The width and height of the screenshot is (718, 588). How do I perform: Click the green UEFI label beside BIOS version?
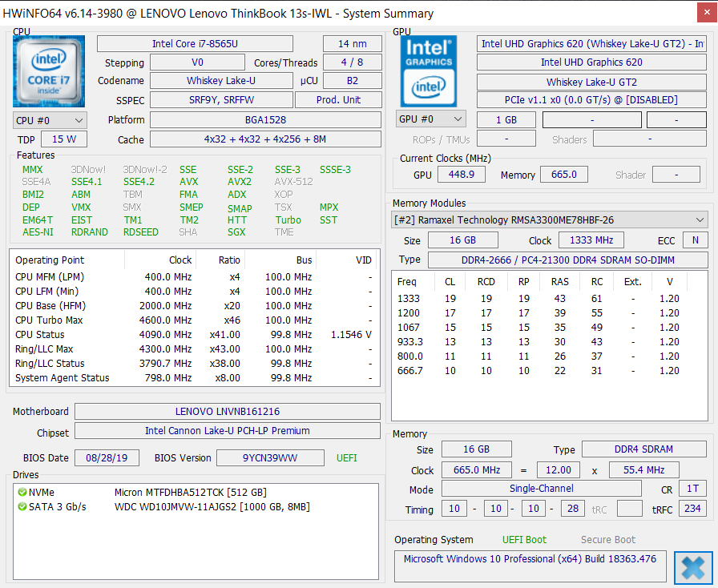tap(347, 458)
